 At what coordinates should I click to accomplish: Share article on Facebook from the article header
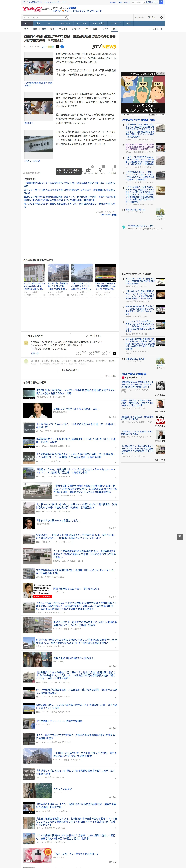pyautogui.click(x=62, y=47)
